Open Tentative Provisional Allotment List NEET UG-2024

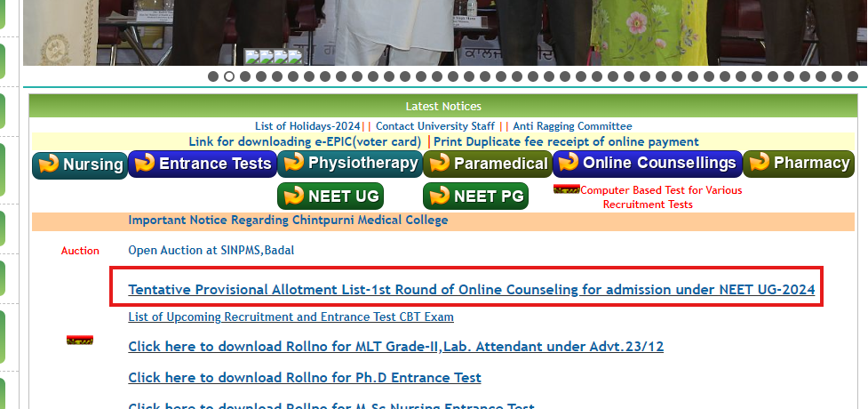(x=471, y=290)
